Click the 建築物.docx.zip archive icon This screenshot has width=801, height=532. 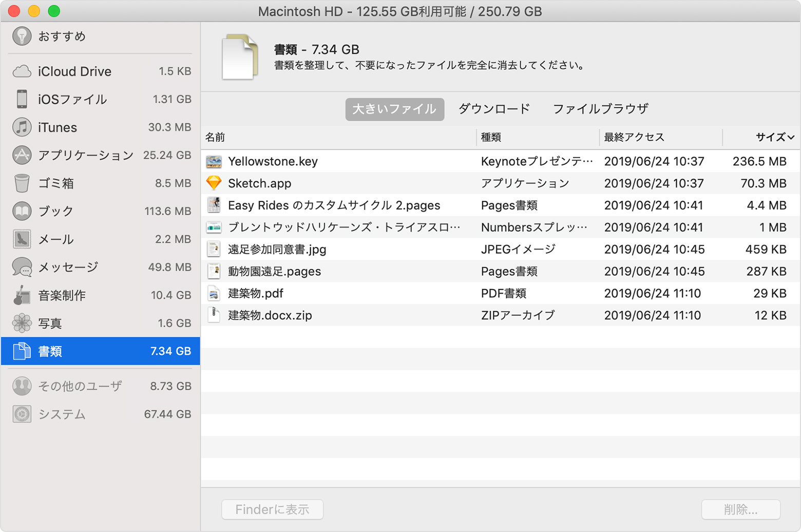[x=214, y=315]
